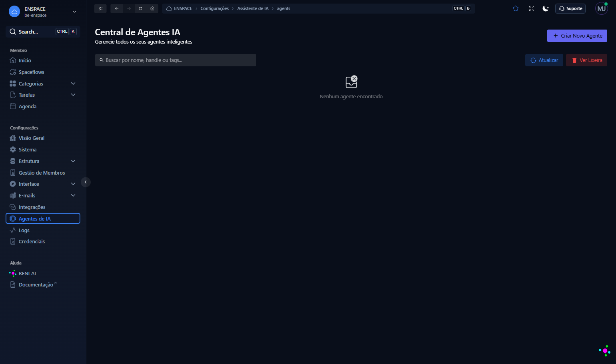Enter fullscreen with the expand icon
The height and width of the screenshot is (364, 616).
[x=532, y=8]
